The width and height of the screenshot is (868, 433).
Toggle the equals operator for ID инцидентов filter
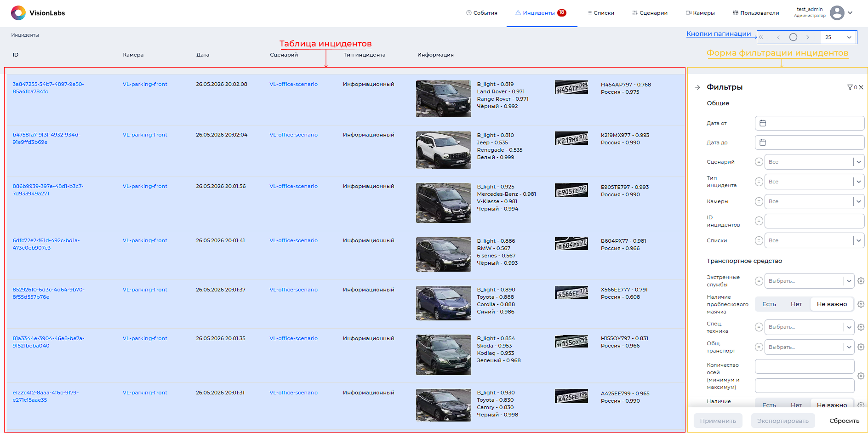tap(759, 221)
